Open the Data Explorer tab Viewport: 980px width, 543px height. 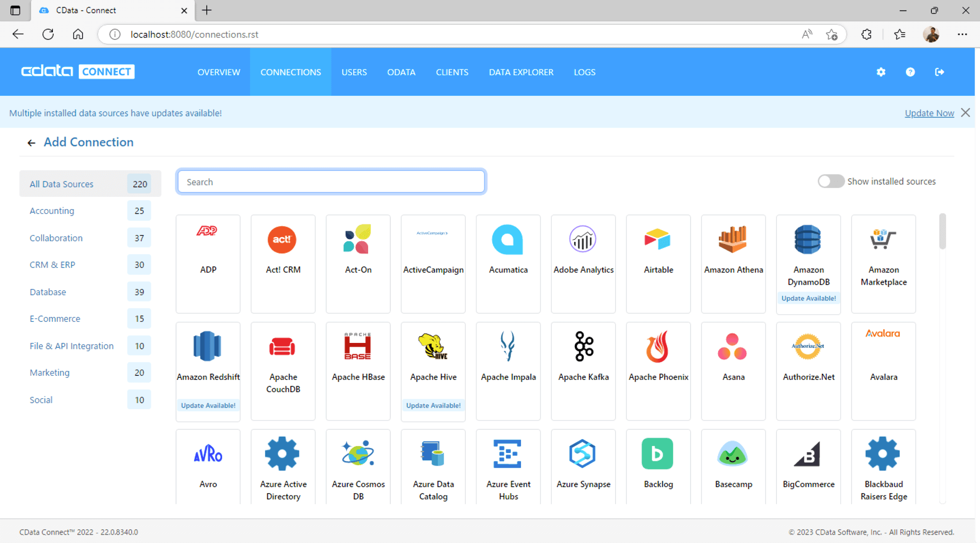click(x=521, y=72)
